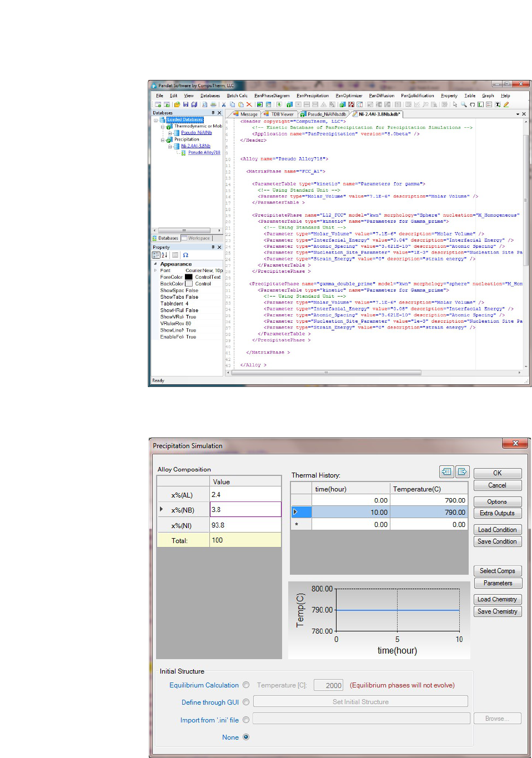
Task: Open the PanPrecipitation menu
Action: [313, 96]
